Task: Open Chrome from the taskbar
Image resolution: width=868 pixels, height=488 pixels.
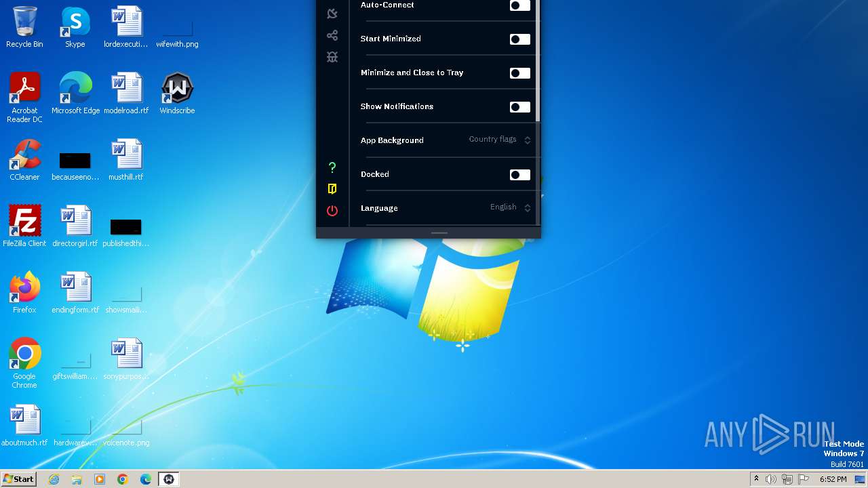Action: click(123, 479)
